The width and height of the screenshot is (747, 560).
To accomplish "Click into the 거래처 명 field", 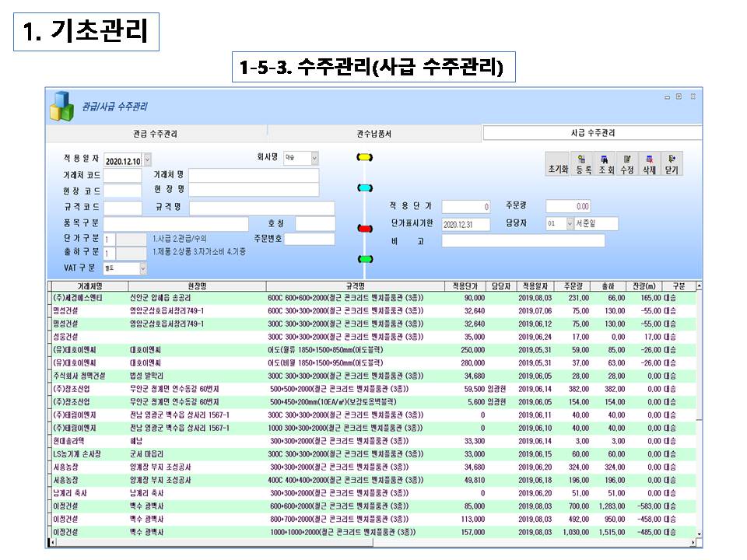I will coord(254,175).
